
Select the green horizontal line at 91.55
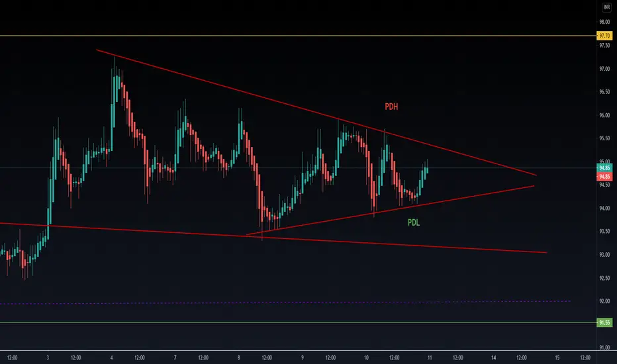[299, 323]
